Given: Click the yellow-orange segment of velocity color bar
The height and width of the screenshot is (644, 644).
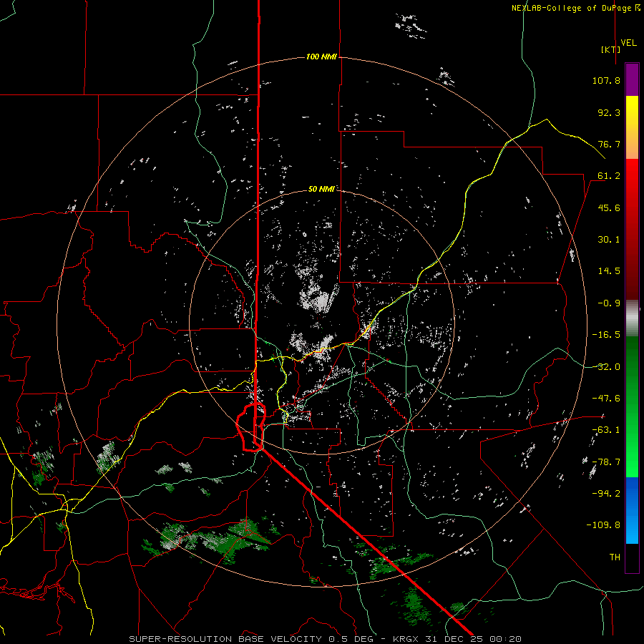Looking at the screenshot, I should 632,127.
